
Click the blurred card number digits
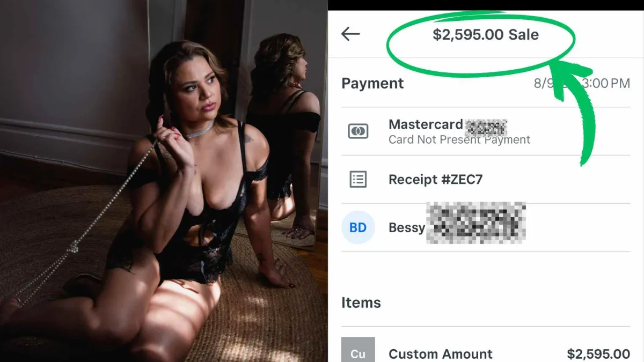(486, 127)
